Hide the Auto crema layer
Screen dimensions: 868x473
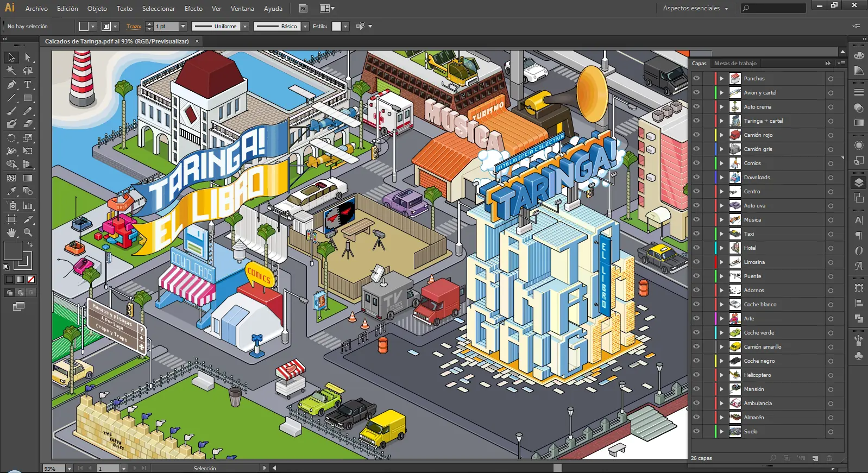(x=696, y=106)
